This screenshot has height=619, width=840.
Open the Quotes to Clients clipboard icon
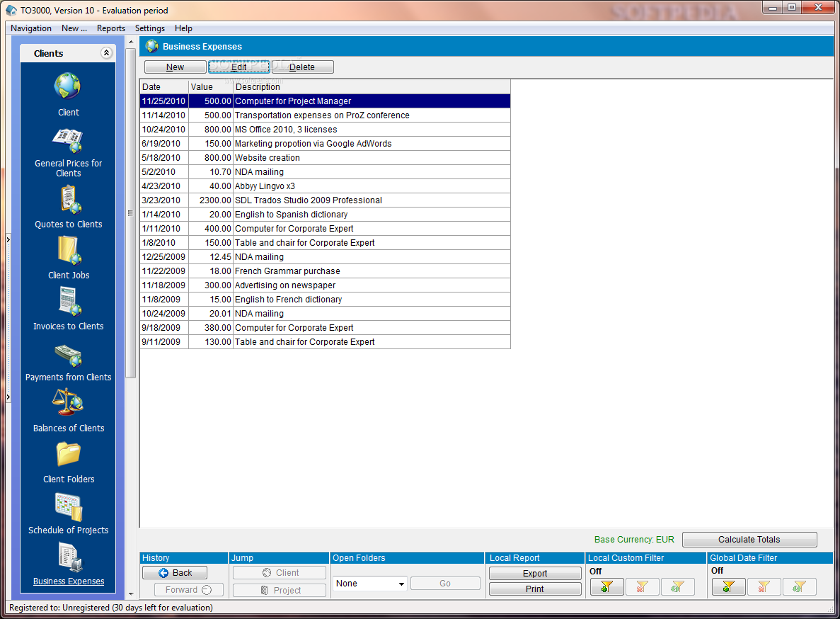point(69,199)
